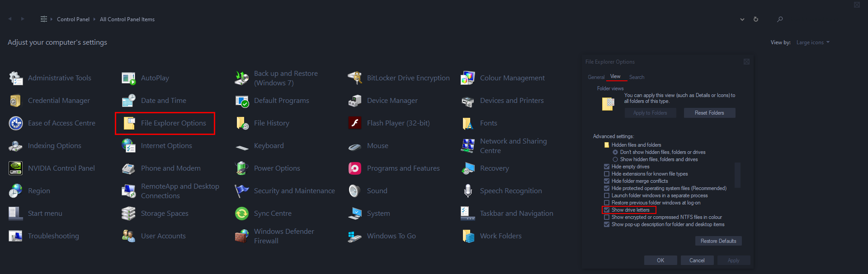Open Administrative Tools icon
This screenshot has height=274, width=868.
click(x=16, y=78)
